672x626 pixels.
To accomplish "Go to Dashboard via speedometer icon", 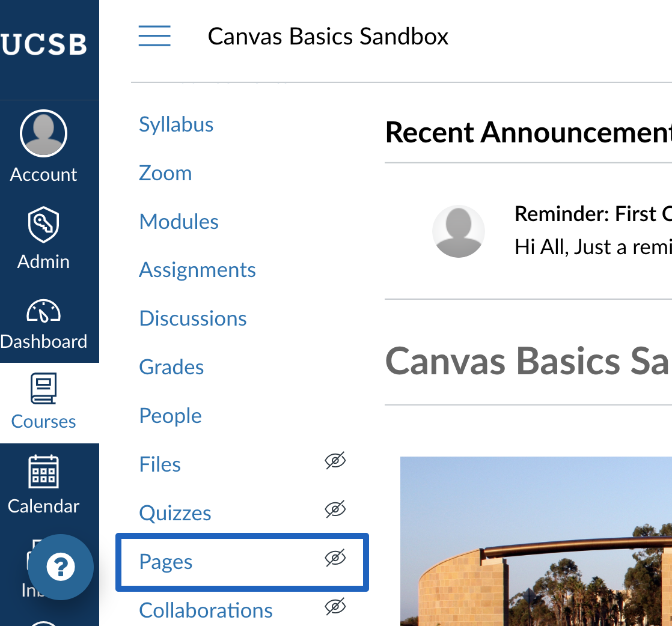I will pos(43,311).
